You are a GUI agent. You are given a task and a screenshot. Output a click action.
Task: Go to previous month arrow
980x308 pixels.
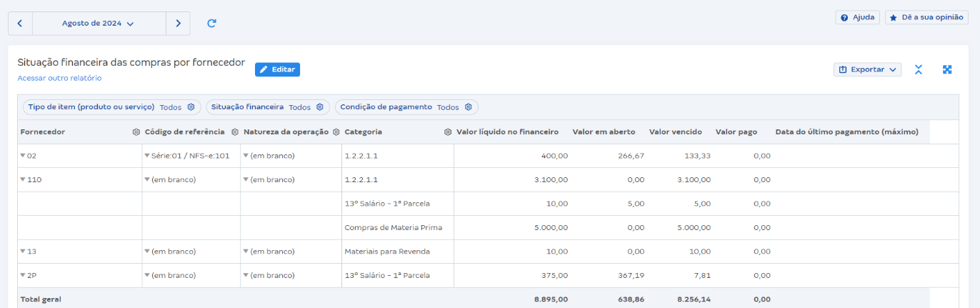click(x=20, y=24)
